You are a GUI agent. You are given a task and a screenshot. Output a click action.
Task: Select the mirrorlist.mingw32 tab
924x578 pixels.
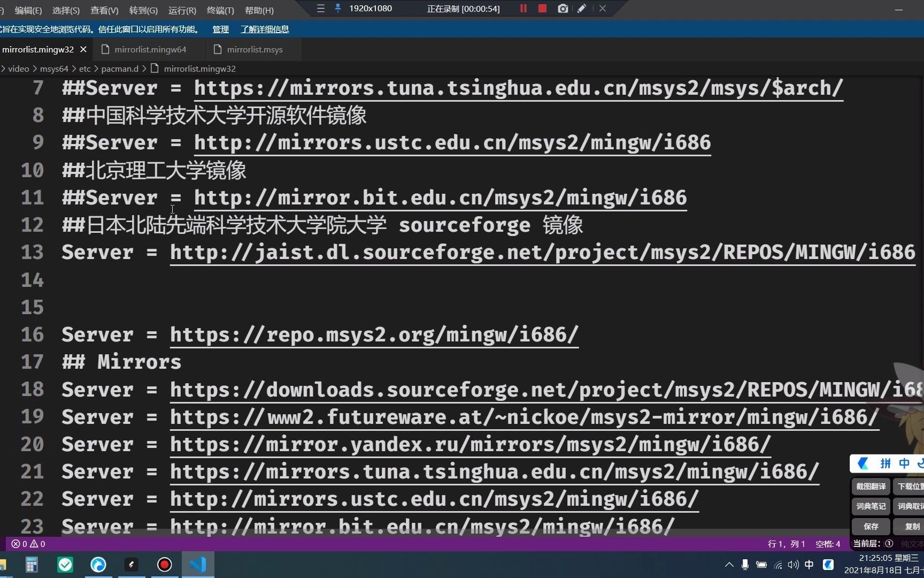tap(37, 49)
